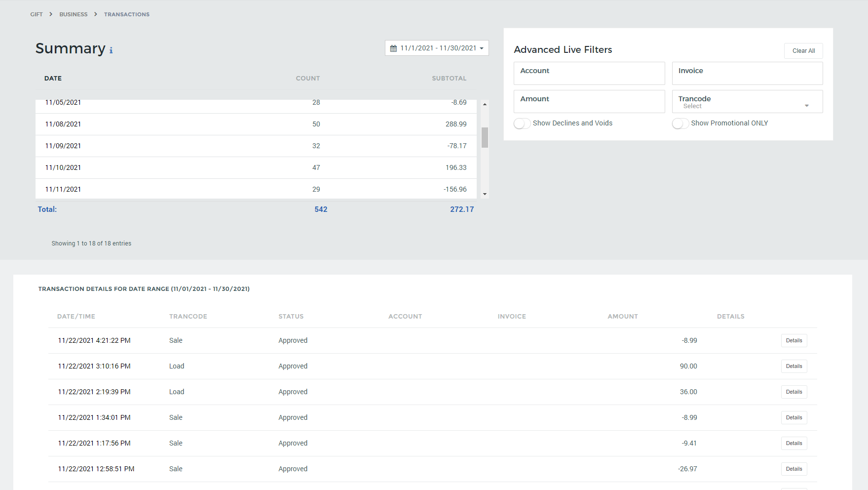This screenshot has width=868, height=490.
Task: Open Details for the 90.00 load
Action: [x=793, y=366]
